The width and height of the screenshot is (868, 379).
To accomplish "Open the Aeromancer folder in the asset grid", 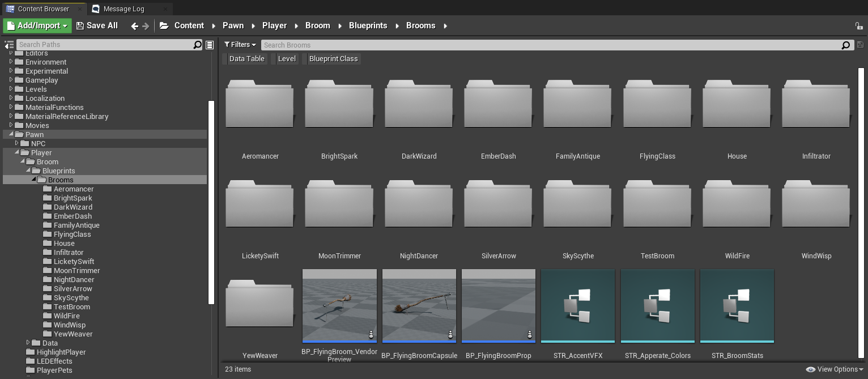I will tap(260, 105).
